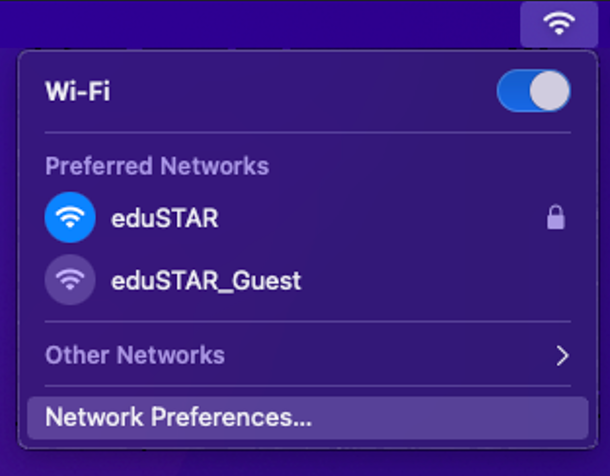This screenshot has height=476, width=610.
Task: Click the empty space right of eduSTAR_Guest row
Action: [x=440, y=280]
